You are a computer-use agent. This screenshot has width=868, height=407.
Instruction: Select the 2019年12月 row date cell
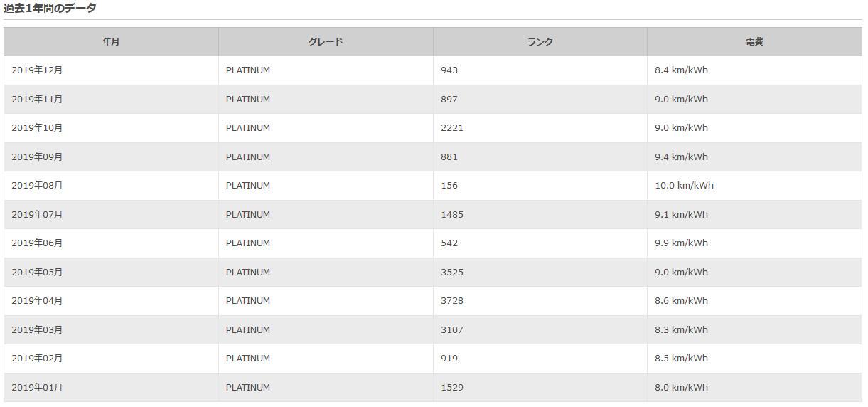click(111, 70)
